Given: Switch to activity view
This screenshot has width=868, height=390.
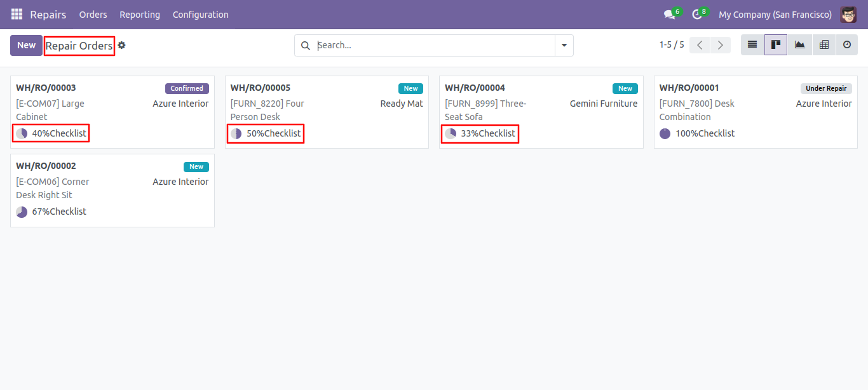Looking at the screenshot, I should pyautogui.click(x=846, y=45).
